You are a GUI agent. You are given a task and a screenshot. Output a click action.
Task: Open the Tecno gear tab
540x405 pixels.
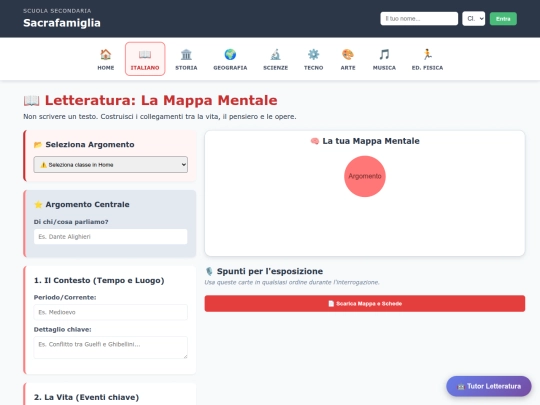click(x=313, y=59)
